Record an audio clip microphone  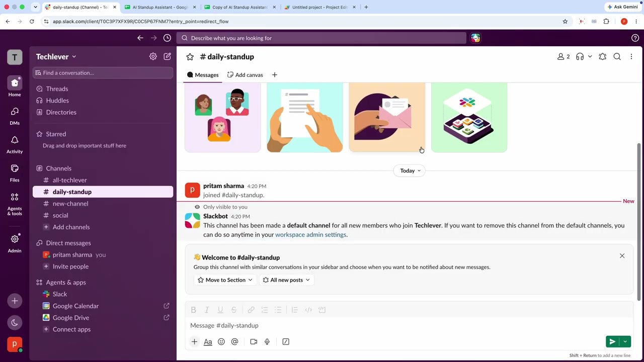[267, 342]
